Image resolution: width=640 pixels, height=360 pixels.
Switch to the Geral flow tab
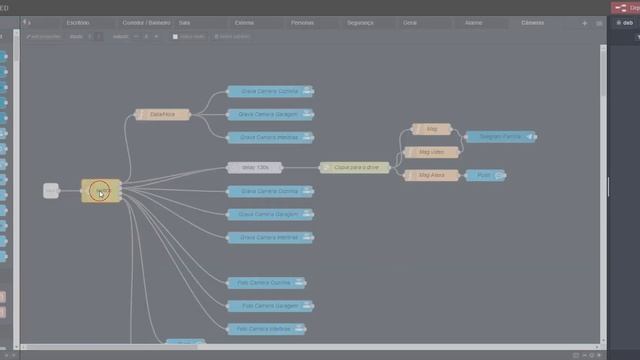point(410,23)
